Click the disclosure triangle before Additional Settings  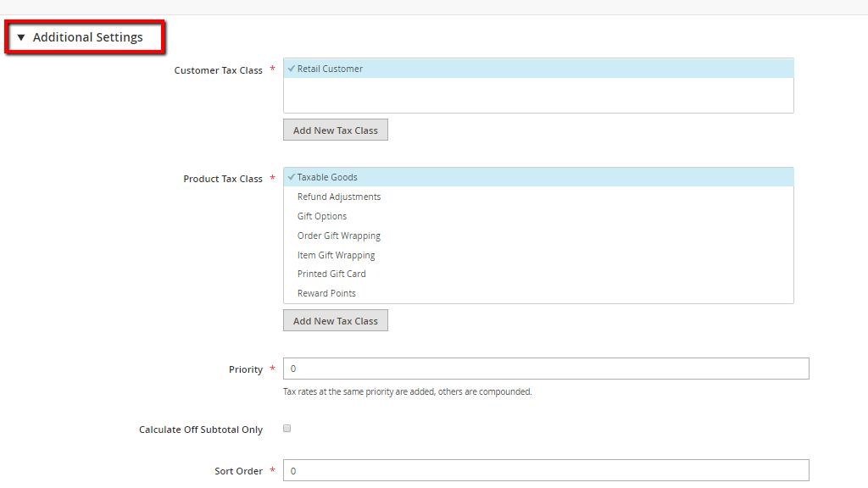pos(20,36)
